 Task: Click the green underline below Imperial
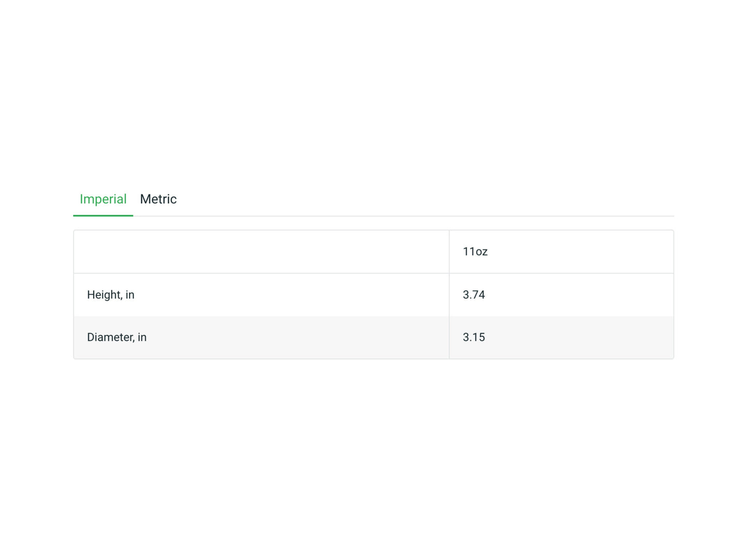(x=103, y=215)
